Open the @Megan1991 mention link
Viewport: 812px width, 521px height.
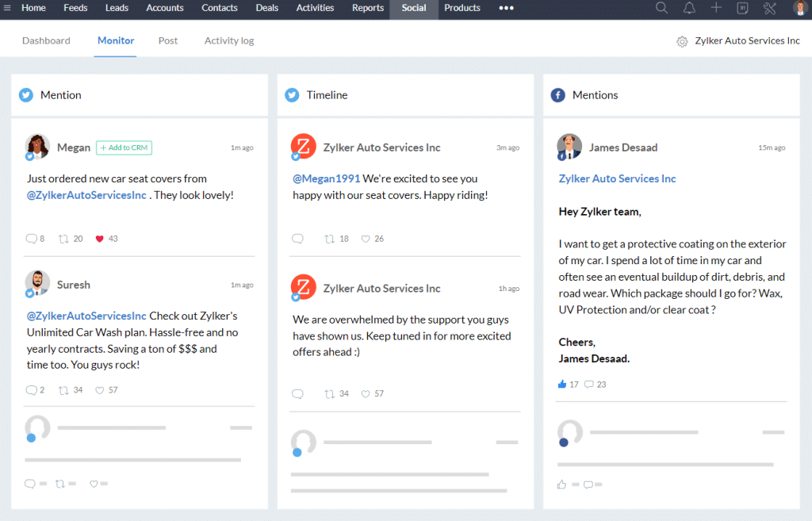click(326, 178)
